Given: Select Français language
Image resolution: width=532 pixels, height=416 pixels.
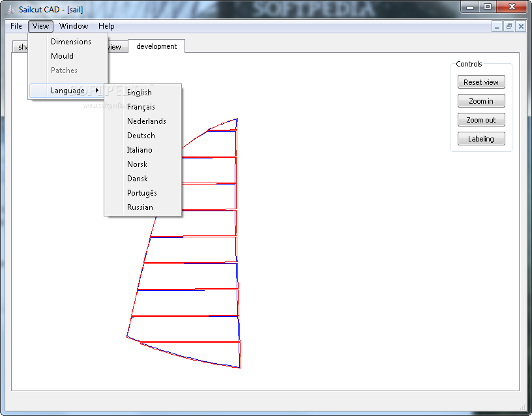Looking at the screenshot, I should 143,107.
